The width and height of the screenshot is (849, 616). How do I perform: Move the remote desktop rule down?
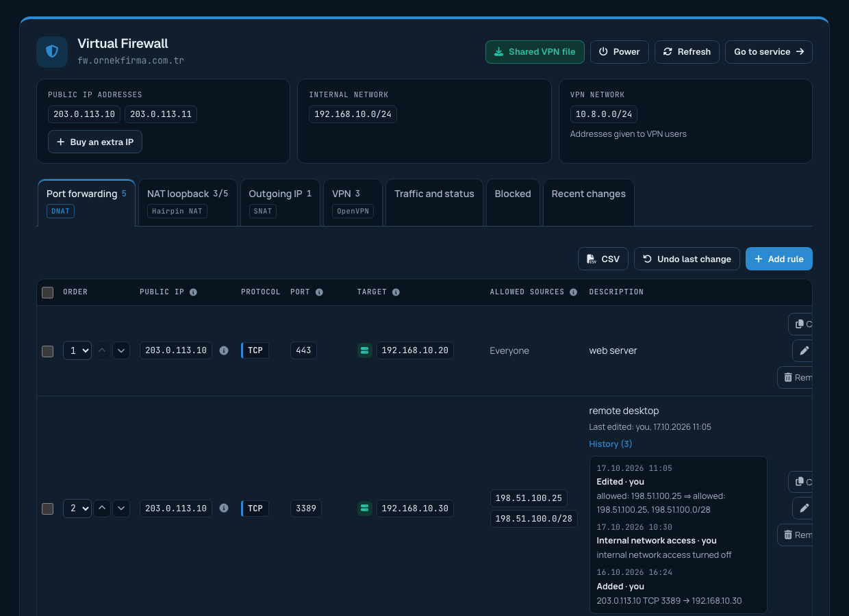tap(121, 509)
